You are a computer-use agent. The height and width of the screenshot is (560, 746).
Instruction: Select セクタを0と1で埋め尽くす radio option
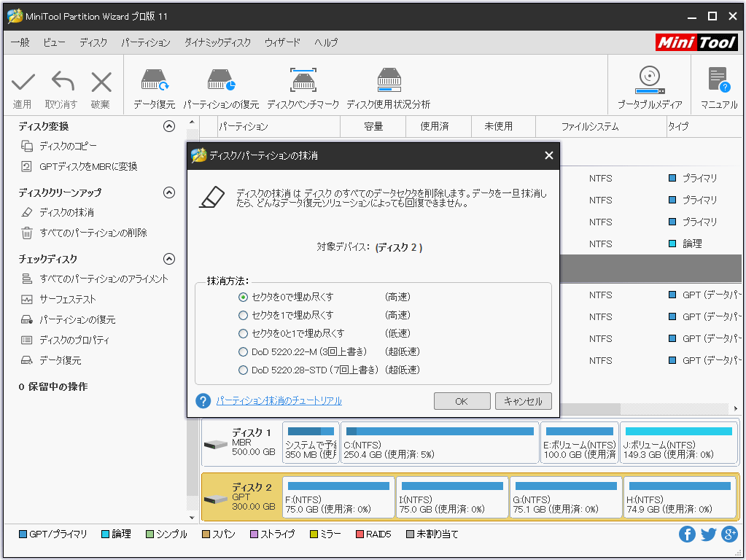[x=243, y=333]
